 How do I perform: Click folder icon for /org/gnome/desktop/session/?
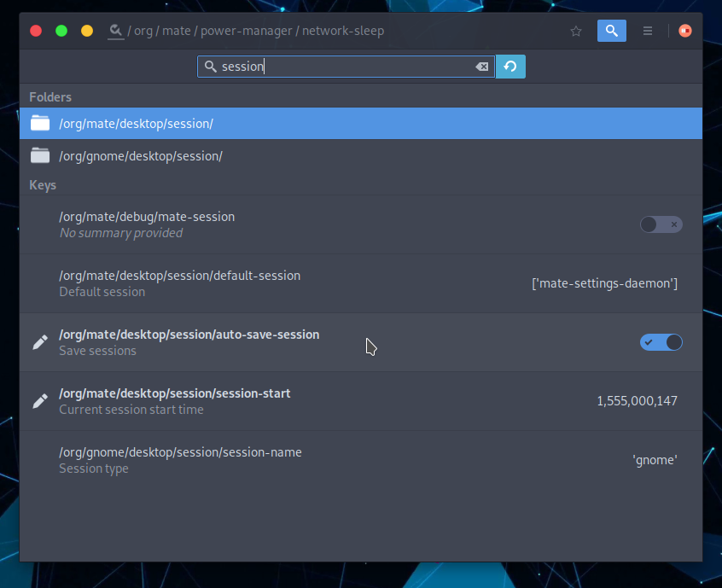pos(40,155)
